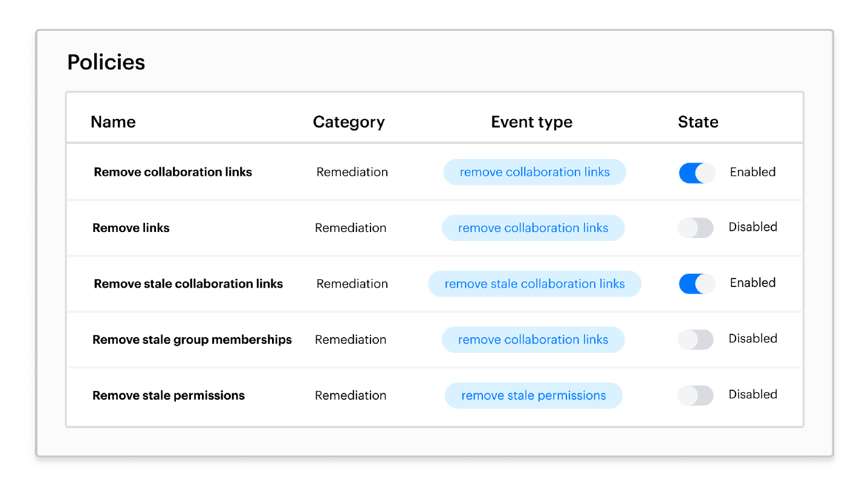Viewport: 868px width, 496px height.
Task: Enable Remove stale group memberships toggle
Action: pos(696,340)
